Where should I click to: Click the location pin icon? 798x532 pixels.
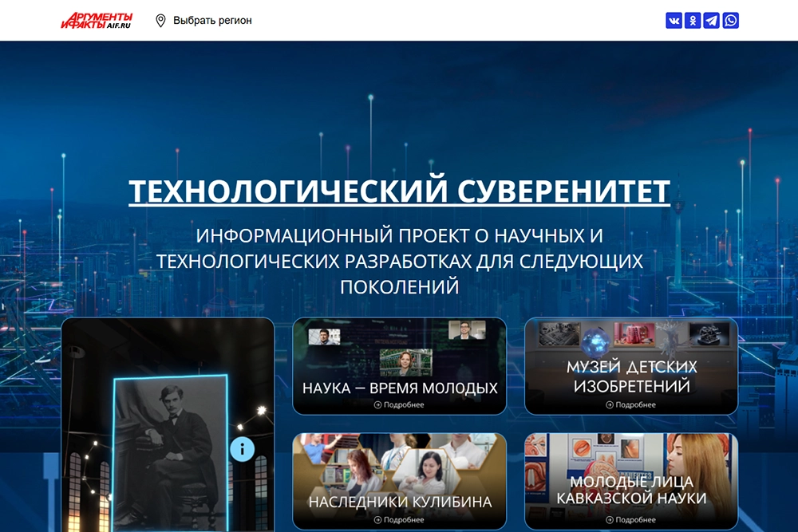160,21
